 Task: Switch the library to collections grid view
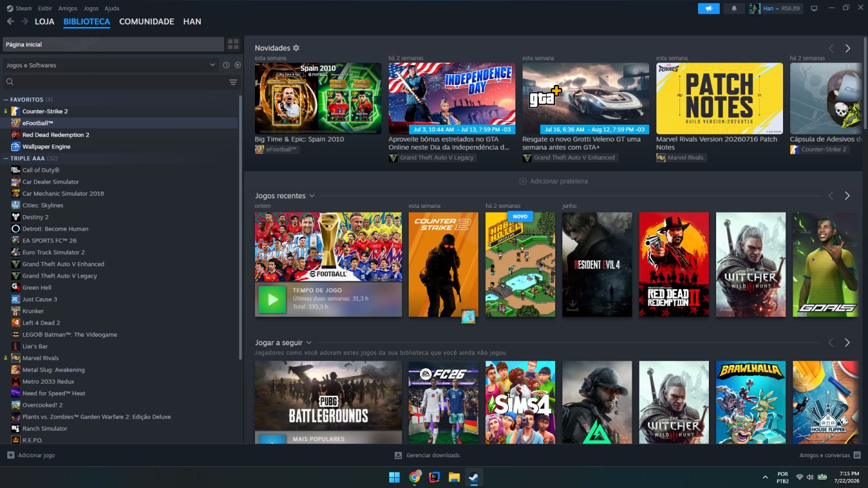(233, 44)
